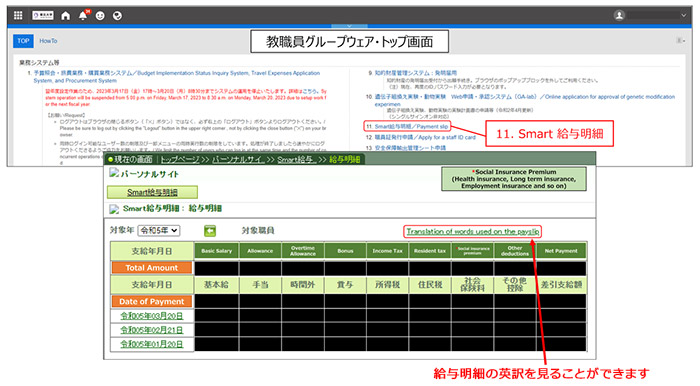700x386 pixels.
Task: Click the Smart給与明細 green button
Action: tap(152, 192)
